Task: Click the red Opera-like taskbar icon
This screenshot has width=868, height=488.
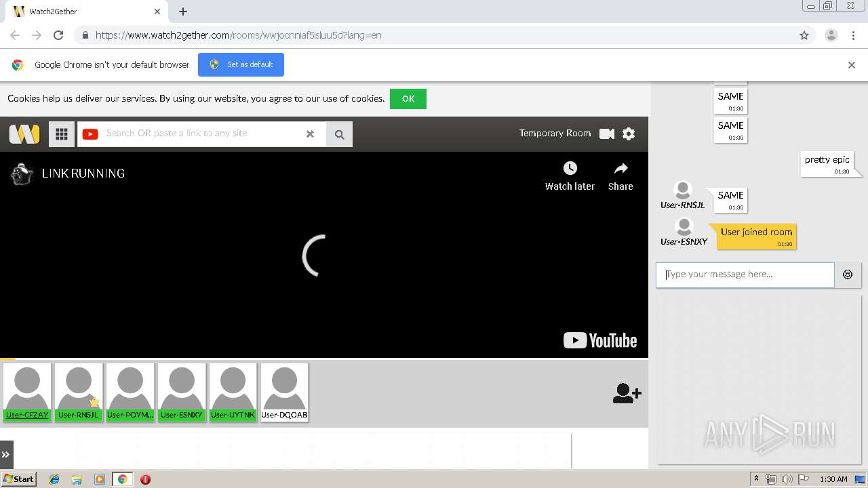Action: (145, 479)
